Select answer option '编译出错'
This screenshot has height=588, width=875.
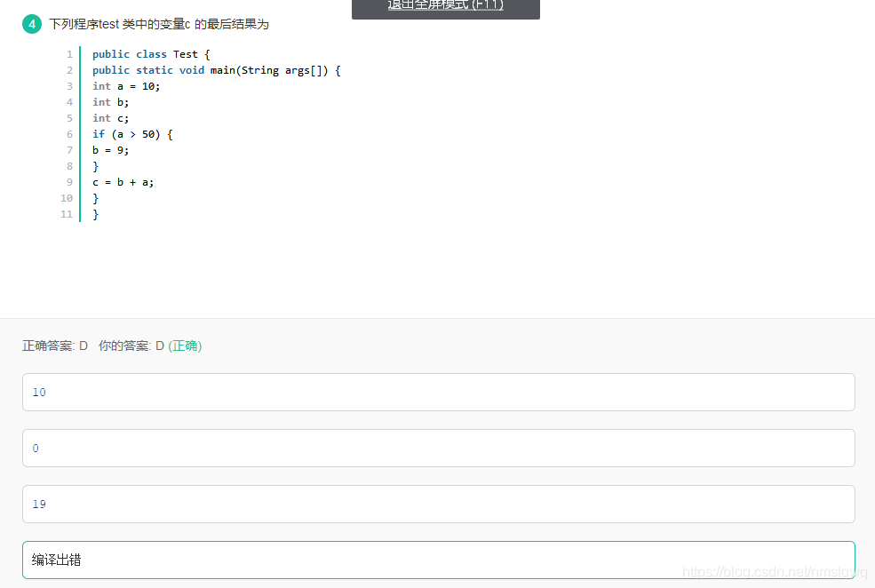tap(439, 560)
